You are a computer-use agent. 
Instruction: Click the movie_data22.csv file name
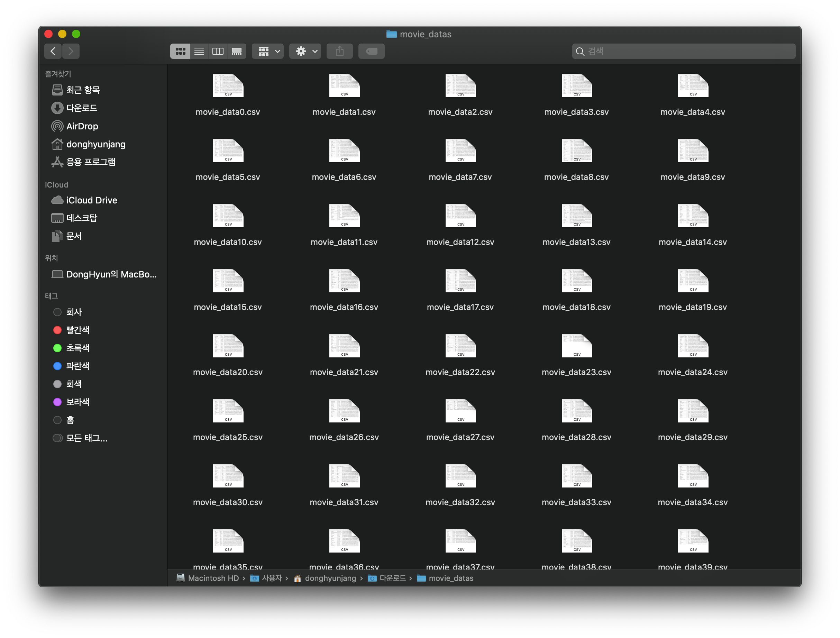point(460,372)
